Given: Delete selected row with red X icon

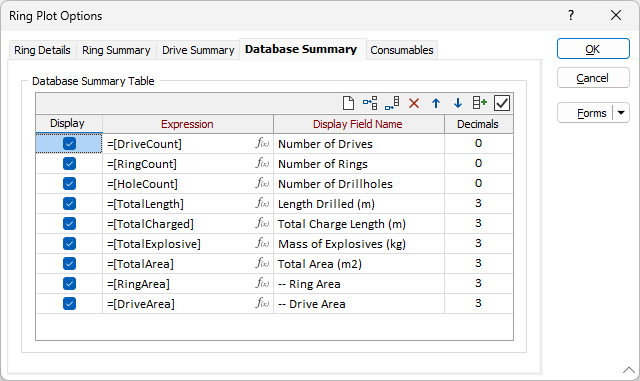Looking at the screenshot, I should pyautogui.click(x=414, y=103).
